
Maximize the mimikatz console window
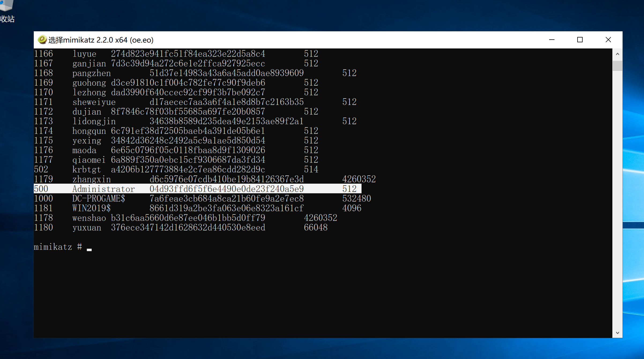click(580, 40)
